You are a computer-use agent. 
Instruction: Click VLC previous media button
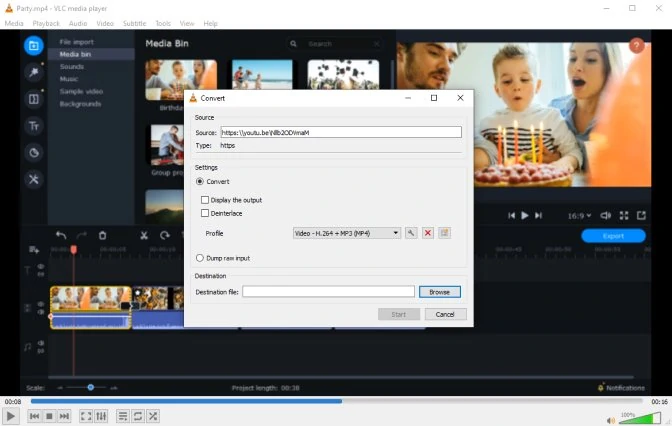click(35, 416)
